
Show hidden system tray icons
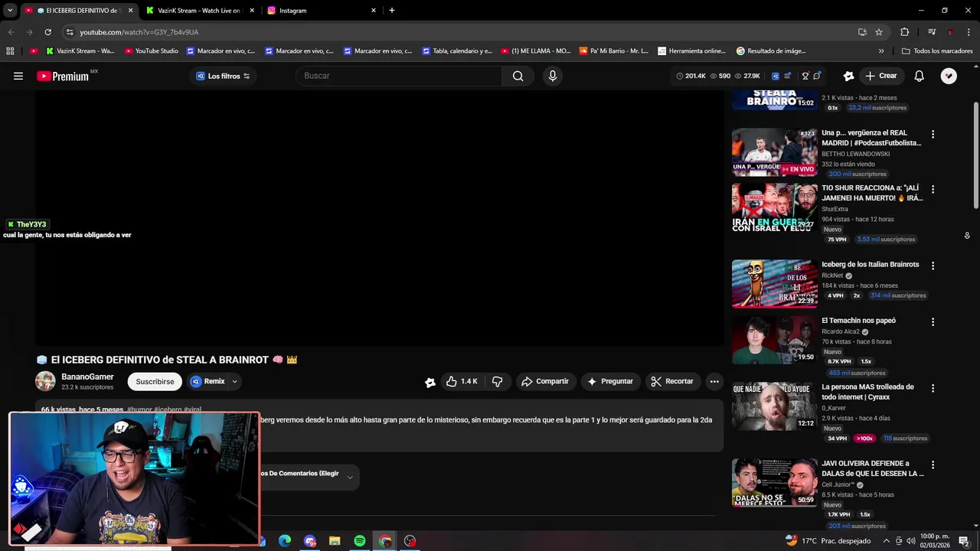[x=887, y=541]
